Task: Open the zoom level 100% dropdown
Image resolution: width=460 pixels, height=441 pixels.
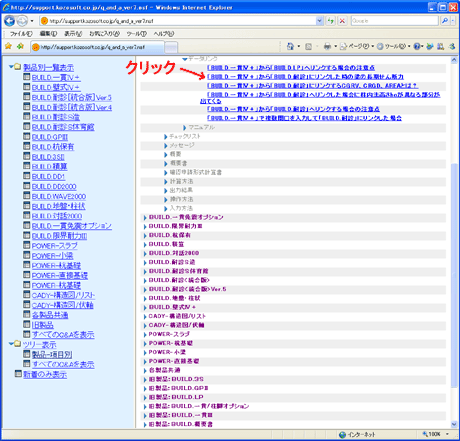Action: click(447, 434)
